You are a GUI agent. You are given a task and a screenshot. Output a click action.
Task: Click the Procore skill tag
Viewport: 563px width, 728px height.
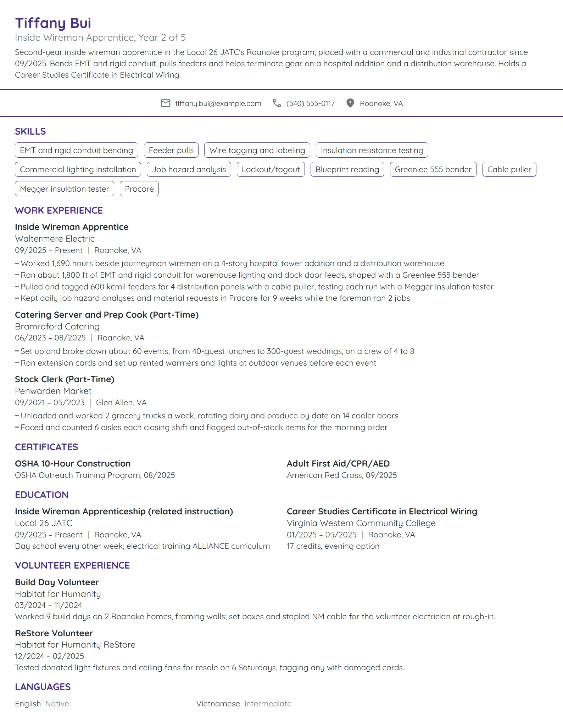click(139, 189)
